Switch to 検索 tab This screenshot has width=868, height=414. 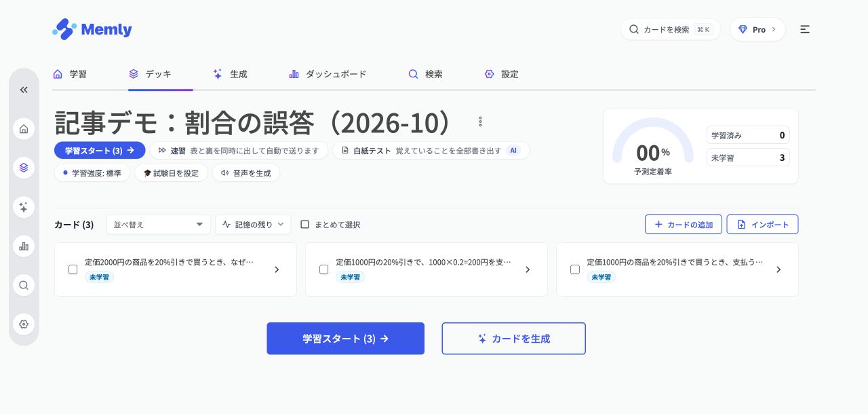coord(425,74)
